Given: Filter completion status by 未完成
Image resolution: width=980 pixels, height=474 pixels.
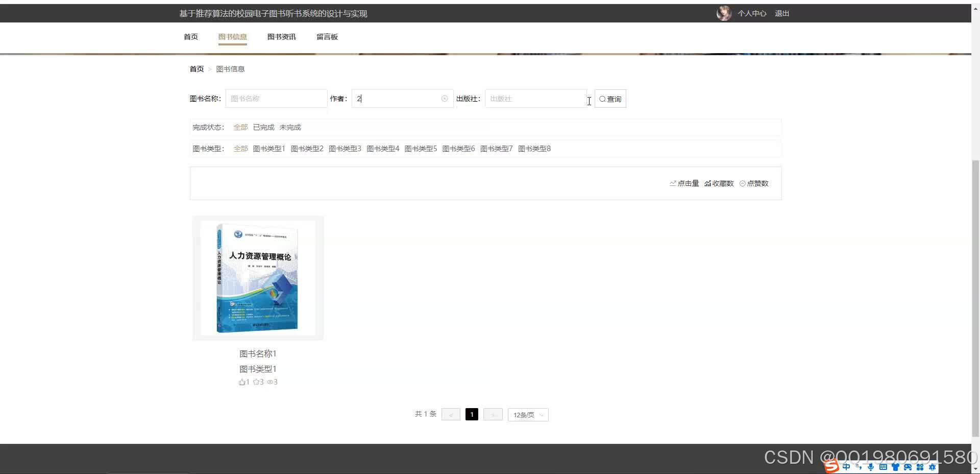Looking at the screenshot, I should coord(290,127).
